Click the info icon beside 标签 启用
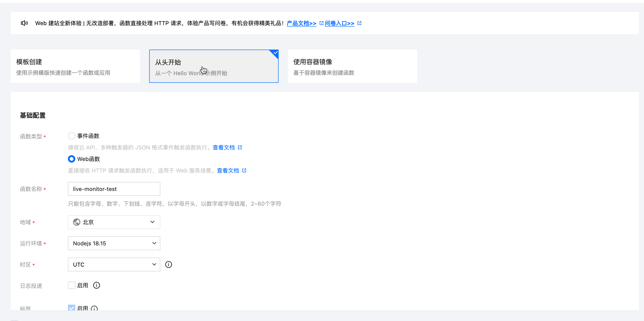Screen dimensions: 644x321 (94, 308)
